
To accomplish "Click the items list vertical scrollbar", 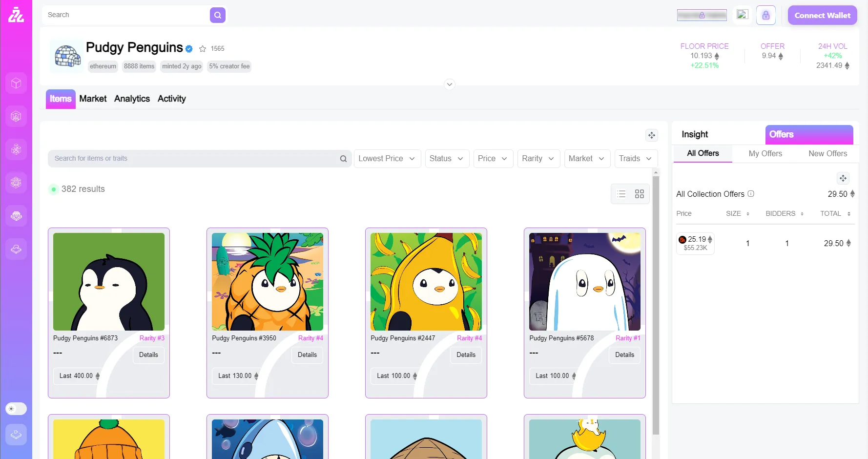I will (656, 305).
